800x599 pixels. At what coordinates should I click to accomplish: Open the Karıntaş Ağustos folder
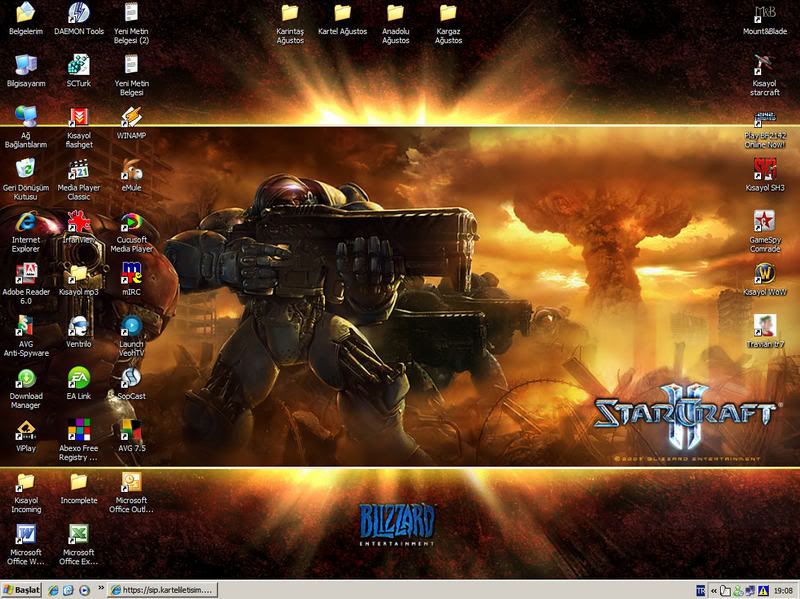click(290, 23)
